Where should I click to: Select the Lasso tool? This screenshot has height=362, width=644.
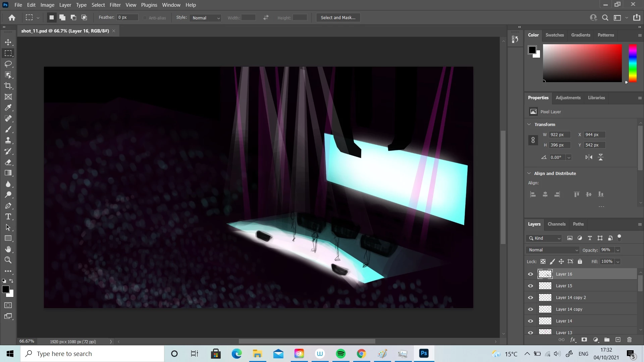(x=8, y=64)
